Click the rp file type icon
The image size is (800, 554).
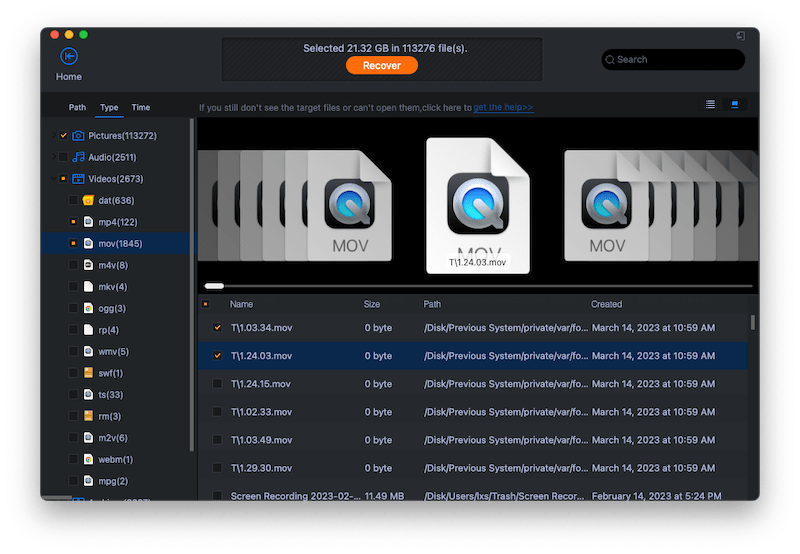tap(88, 330)
